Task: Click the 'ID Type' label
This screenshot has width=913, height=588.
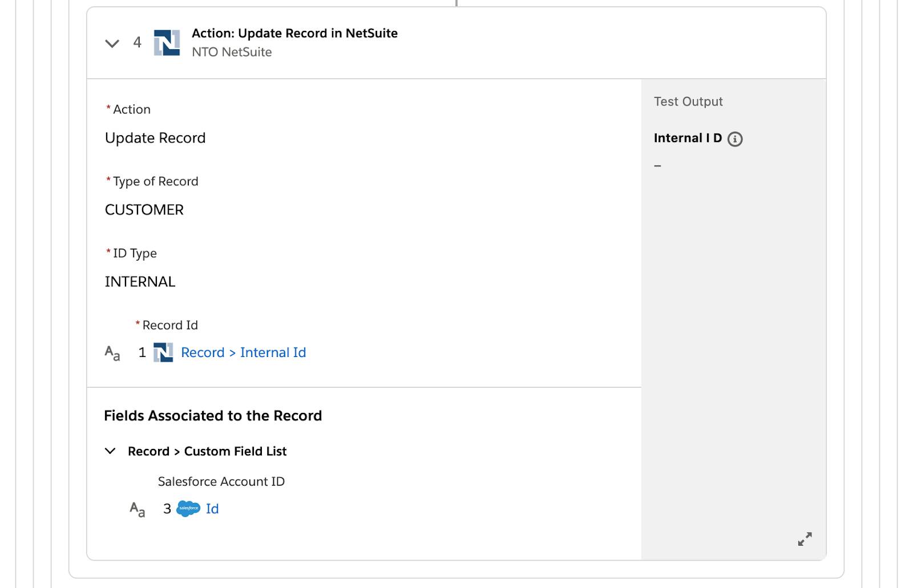Action: [x=135, y=253]
